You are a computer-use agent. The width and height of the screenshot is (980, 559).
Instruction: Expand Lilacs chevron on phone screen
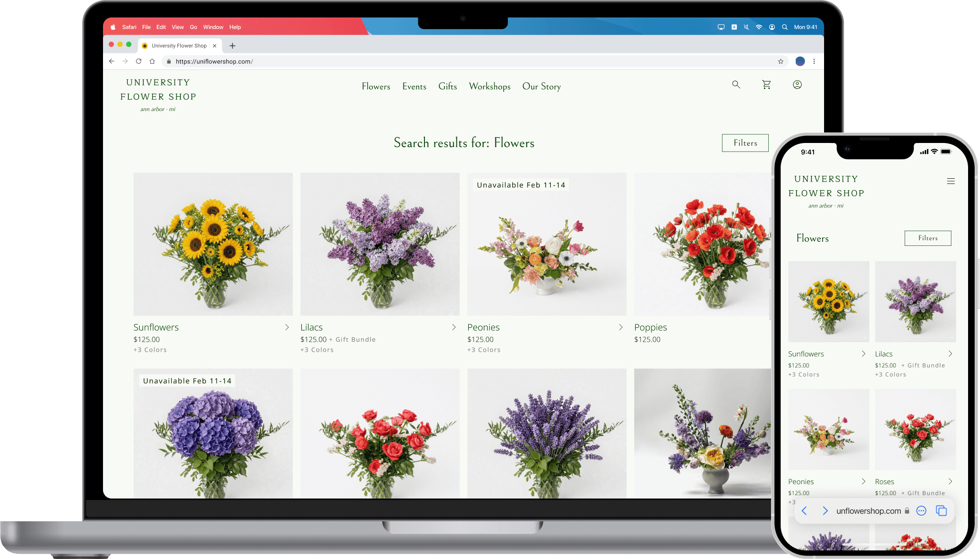[x=950, y=354]
